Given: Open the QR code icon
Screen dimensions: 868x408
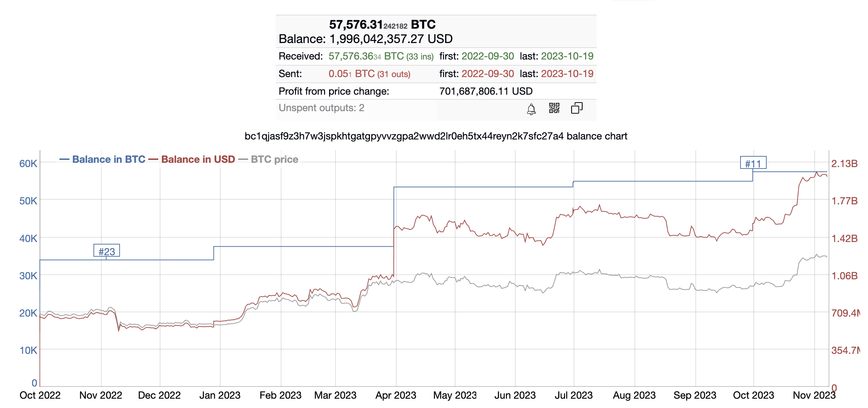Looking at the screenshot, I should 554,108.
